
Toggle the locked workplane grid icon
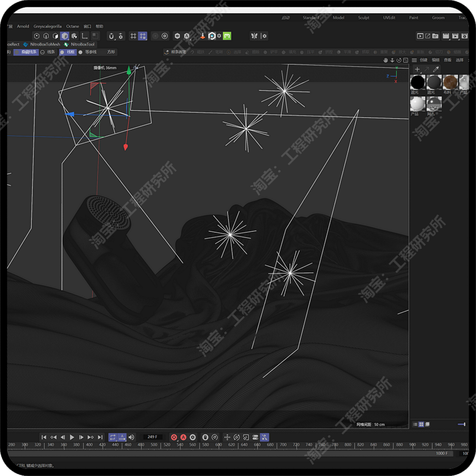coord(142,36)
